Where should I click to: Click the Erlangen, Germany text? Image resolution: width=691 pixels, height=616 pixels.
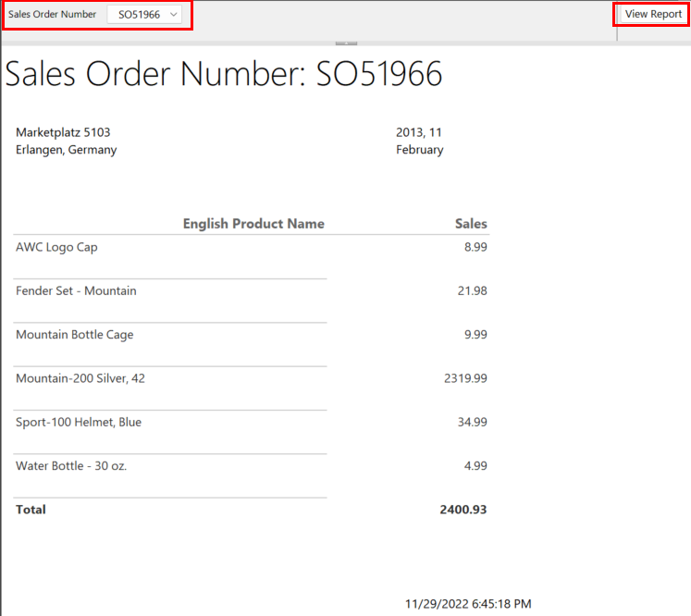pyautogui.click(x=66, y=150)
